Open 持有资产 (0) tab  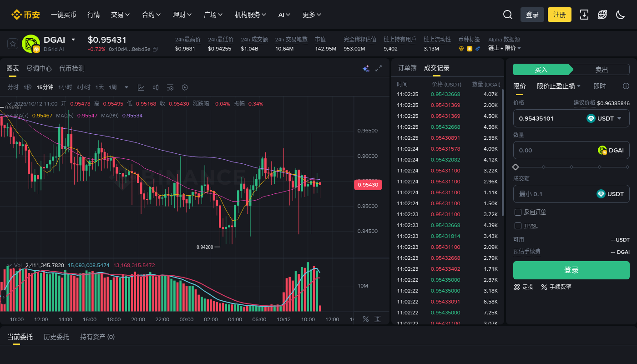click(x=97, y=337)
